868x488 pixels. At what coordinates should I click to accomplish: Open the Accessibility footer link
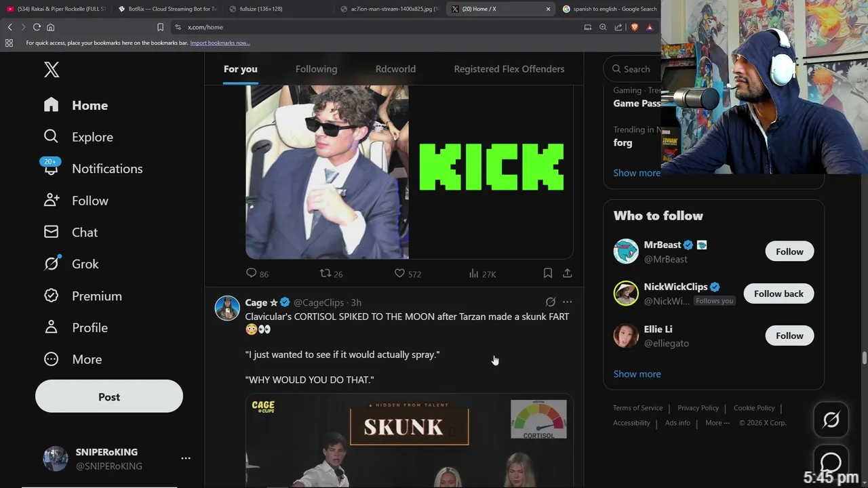pos(631,423)
